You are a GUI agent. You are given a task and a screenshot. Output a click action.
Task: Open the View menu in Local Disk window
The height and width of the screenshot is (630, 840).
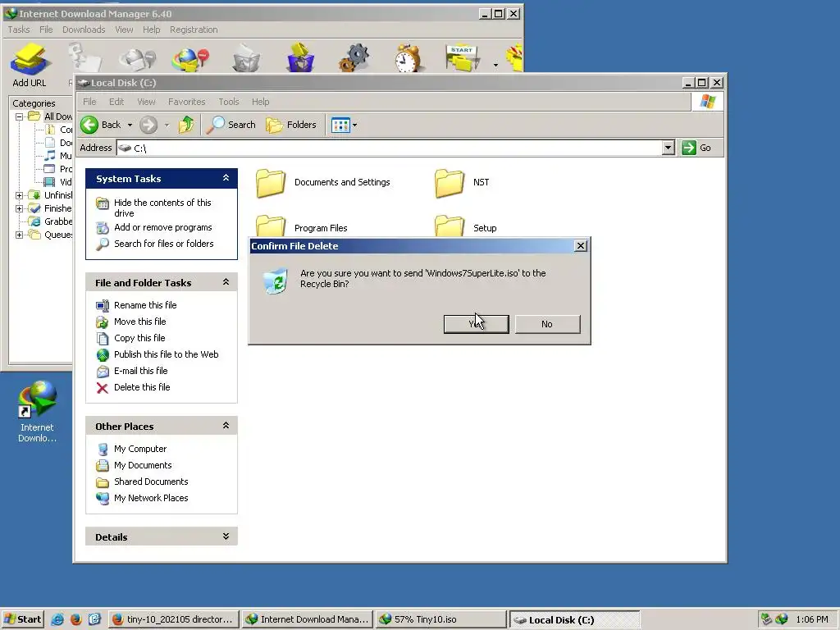(x=146, y=102)
